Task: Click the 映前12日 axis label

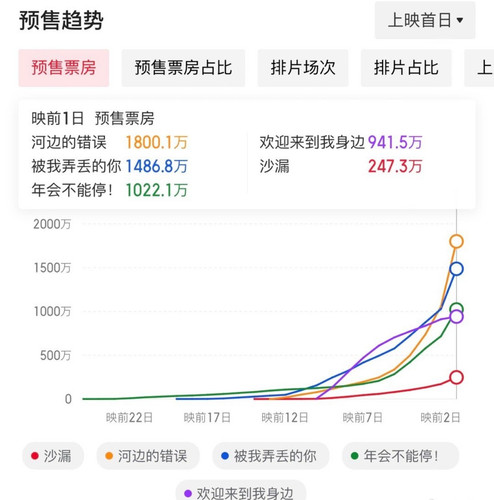Action: [x=285, y=417]
